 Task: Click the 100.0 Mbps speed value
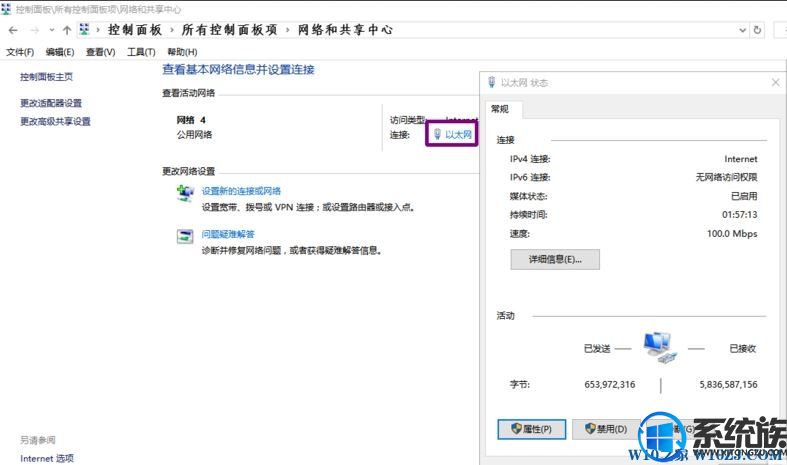pyautogui.click(x=732, y=234)
